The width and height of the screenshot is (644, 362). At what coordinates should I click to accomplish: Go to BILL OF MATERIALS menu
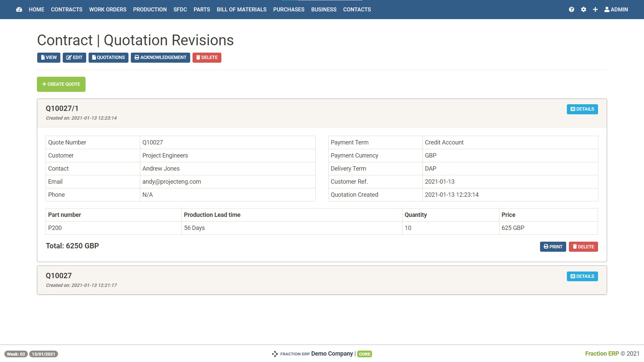241,9
